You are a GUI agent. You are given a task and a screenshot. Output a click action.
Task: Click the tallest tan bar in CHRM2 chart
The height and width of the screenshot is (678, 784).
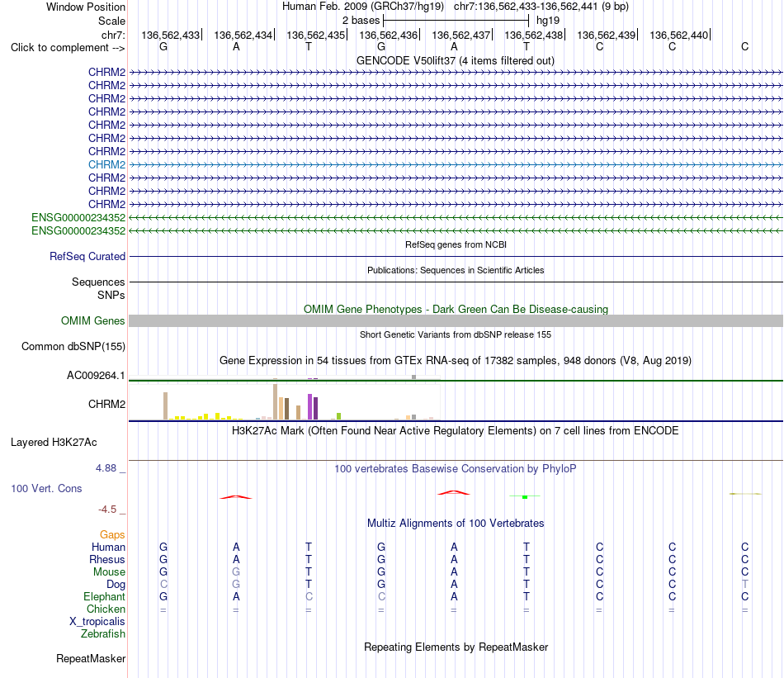pos(275,402)
